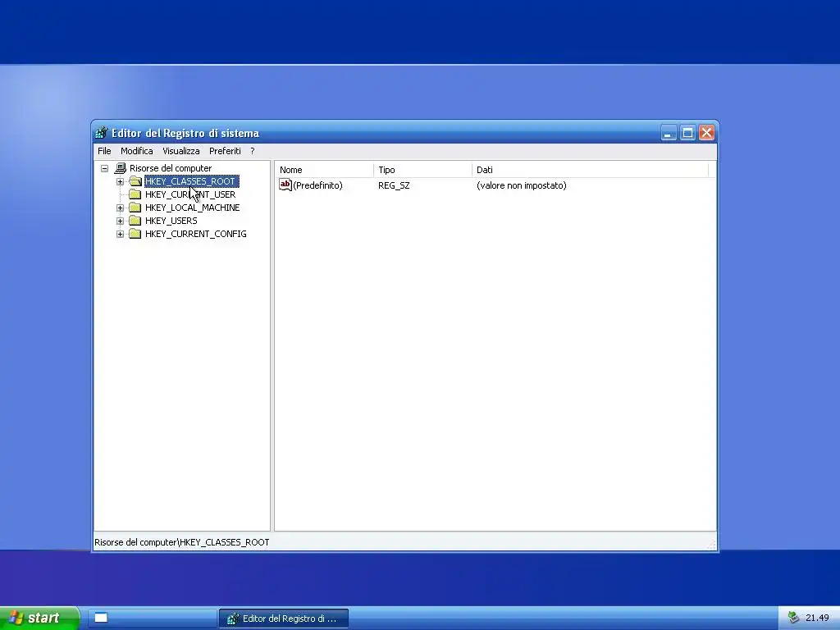Image resolution: width=840 pixels, height=630 pixels.
Task: Click the registry editor title bar icon
Action: click(101, 133)
